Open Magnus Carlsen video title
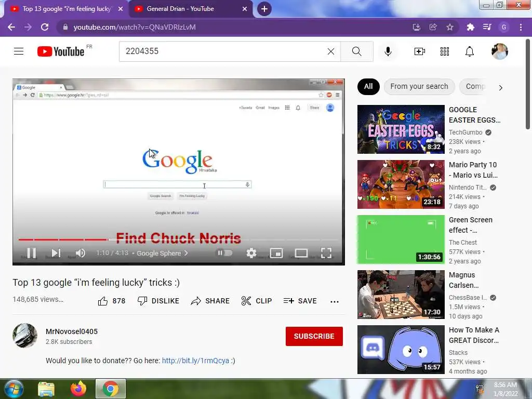The image size is (532, 399). 464,280
